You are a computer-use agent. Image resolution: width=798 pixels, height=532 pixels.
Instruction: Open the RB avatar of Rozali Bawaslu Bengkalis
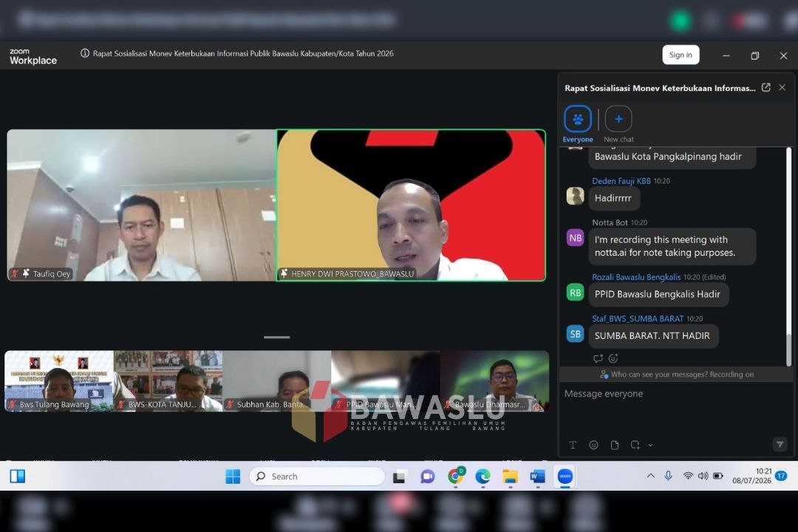[x=576, y=293]
